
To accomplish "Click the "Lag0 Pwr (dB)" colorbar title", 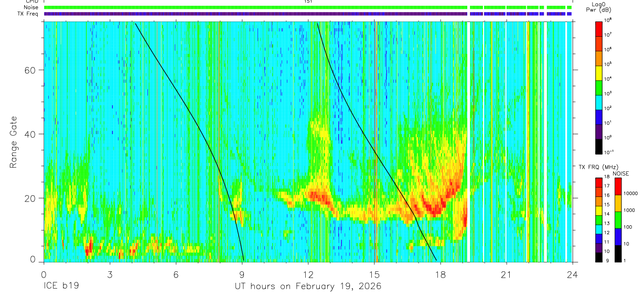I will pos(598,7).
